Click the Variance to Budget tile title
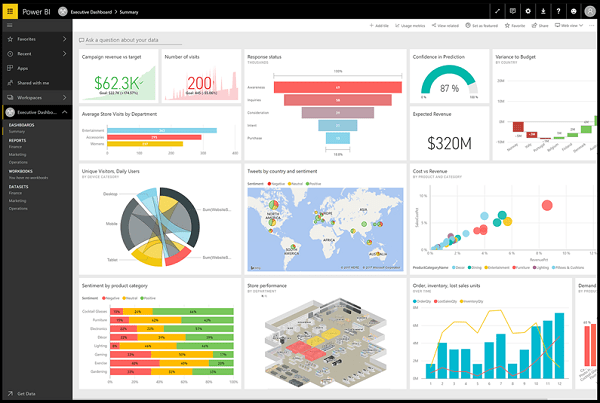The height and width of the screenshot is (403, 600). pyautogui.click(x=515, y=57)
